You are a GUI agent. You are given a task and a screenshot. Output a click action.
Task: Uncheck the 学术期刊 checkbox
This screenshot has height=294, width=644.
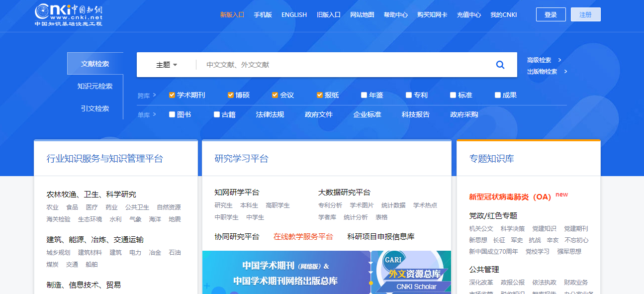pyautogui.click(x=172, y=95)
